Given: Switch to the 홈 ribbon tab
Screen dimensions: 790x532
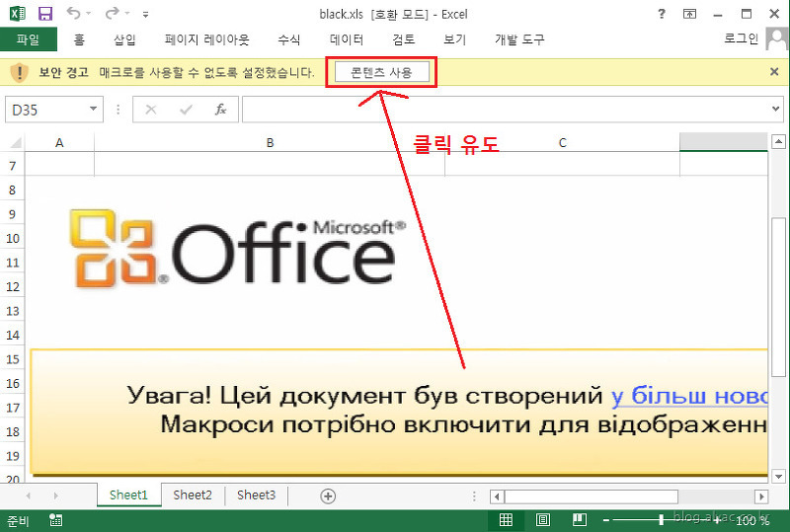Looking at the screenshot, I should click(79, 39).
